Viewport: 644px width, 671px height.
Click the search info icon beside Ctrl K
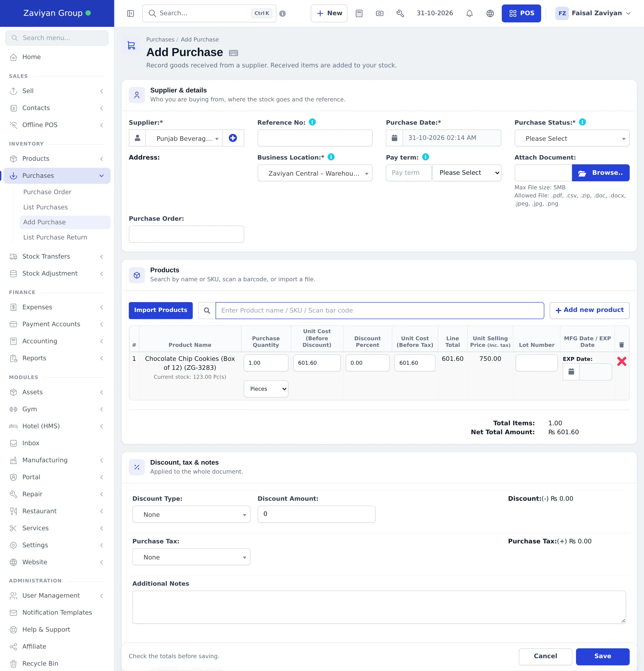pos(282,13)
